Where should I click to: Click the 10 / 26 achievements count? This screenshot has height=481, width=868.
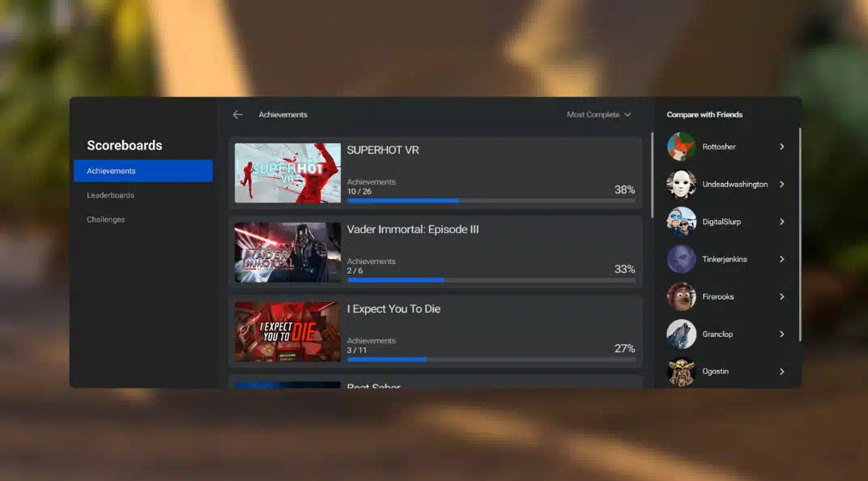[x=360, y=192]
